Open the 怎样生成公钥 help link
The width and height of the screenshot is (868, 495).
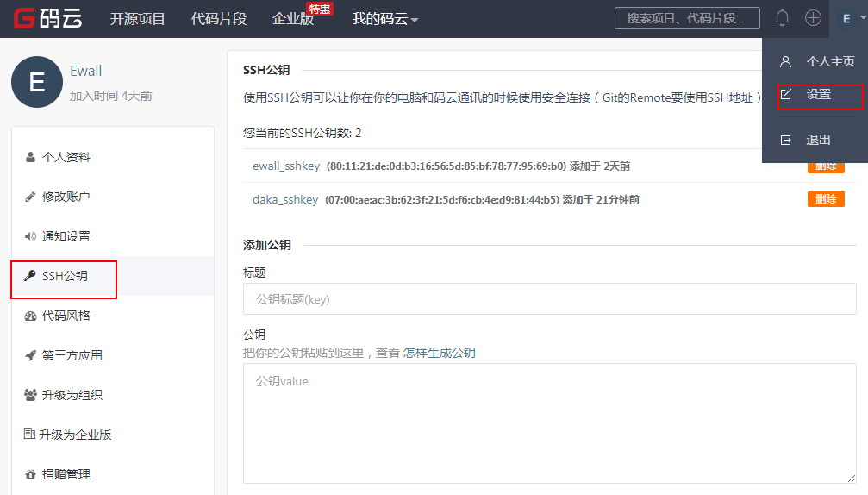tap(439, 354)
